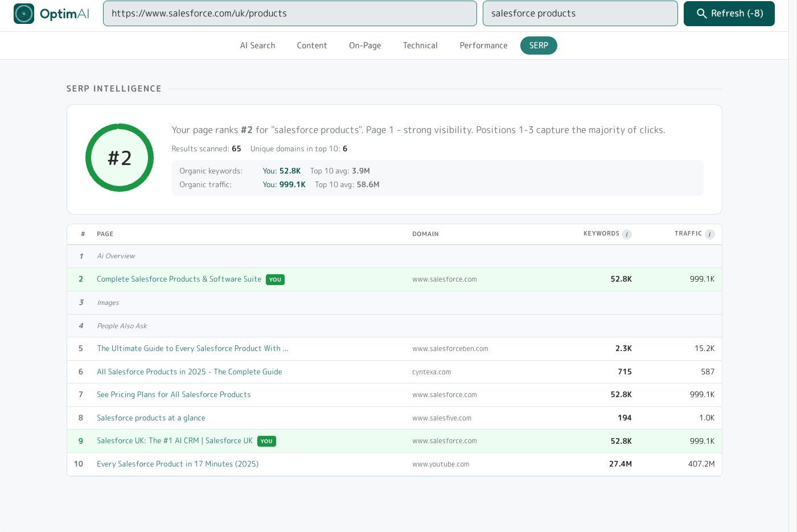
Task: Click the 15.2K traffic value
Action: pos(705,349)
